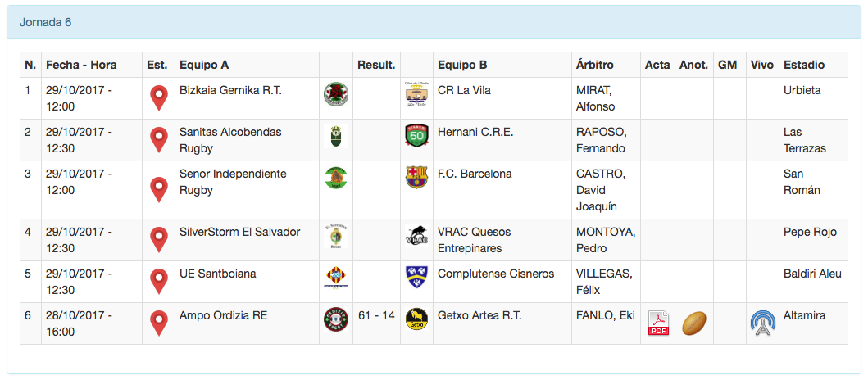Screen dimensions: 868x380
Task: Open the Complutense Cisneros team link
Action: click(x=496, y=274)
